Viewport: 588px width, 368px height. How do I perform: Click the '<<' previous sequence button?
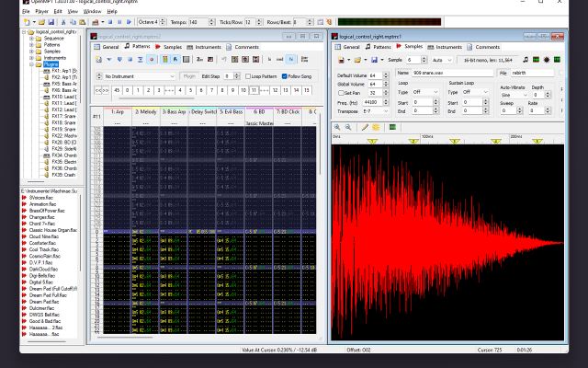(x=98, y=90)
